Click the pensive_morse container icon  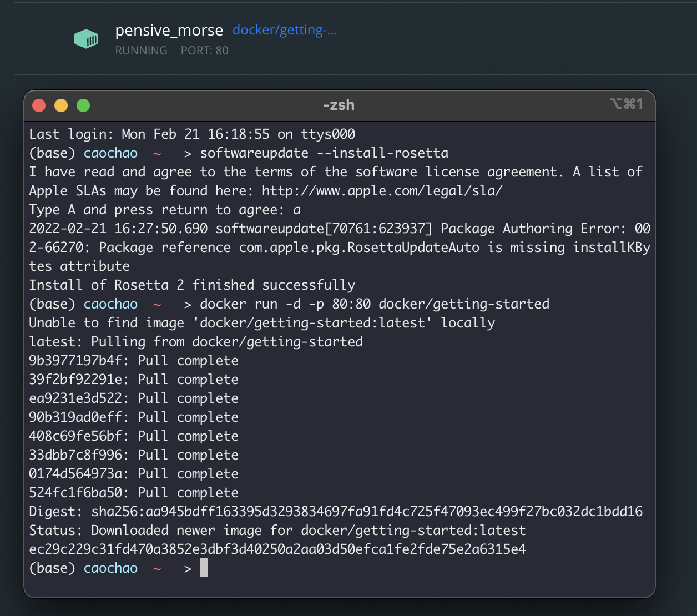[x=86, y=39]
